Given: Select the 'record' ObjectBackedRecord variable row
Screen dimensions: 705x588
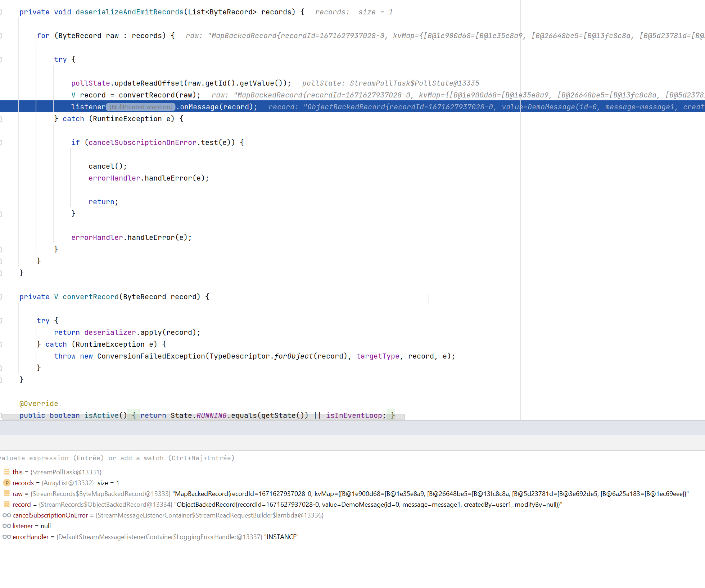Looking at the screenshot, I should pyautogui.click(x=352, y=504).
